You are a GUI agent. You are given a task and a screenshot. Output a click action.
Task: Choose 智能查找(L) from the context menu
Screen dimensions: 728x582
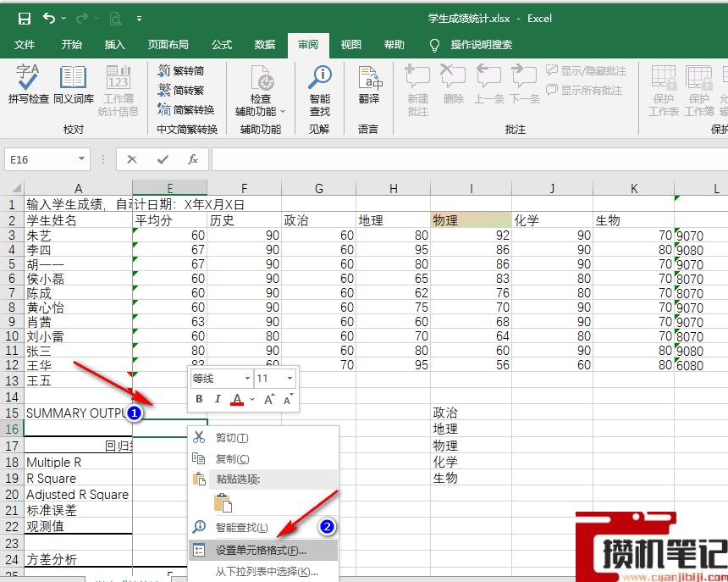tap(264, 527)
